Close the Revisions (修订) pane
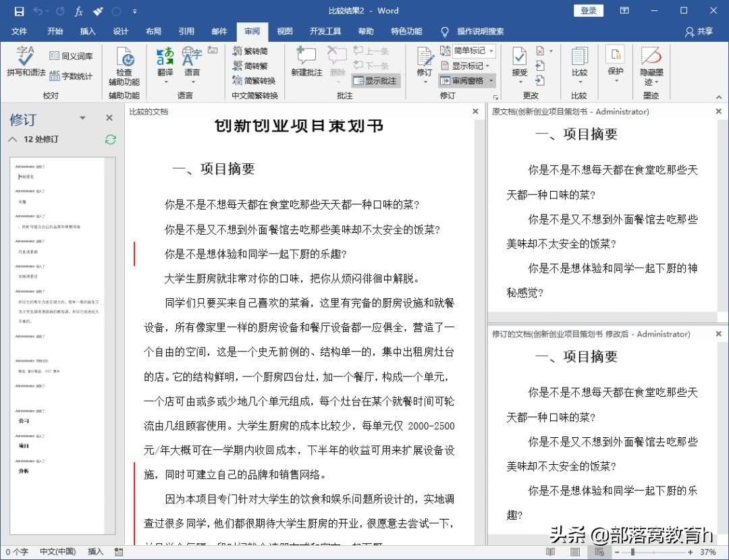Screen dimensions: 729x560 (109, 118)
